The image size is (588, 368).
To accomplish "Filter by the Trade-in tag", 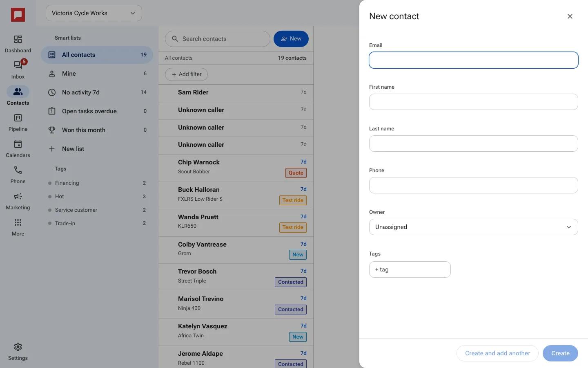I will pyautogui.click(x=97, y=224).
